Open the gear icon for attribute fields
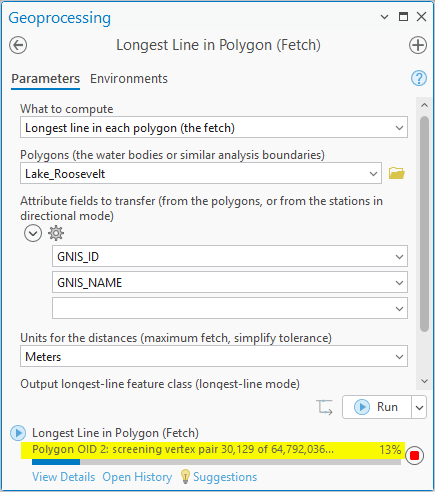The height and width of the screenshot is (492, 435). (x=56, y=233)
